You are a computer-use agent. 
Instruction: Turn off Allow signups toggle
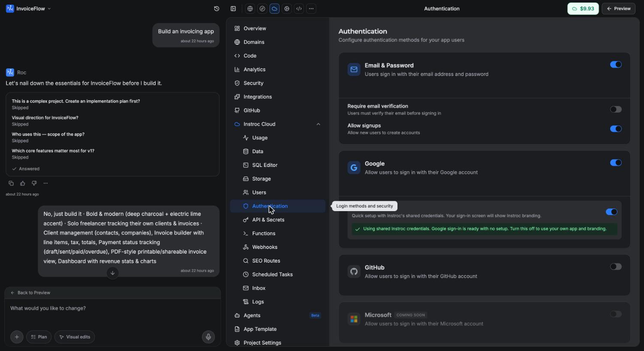616,129
